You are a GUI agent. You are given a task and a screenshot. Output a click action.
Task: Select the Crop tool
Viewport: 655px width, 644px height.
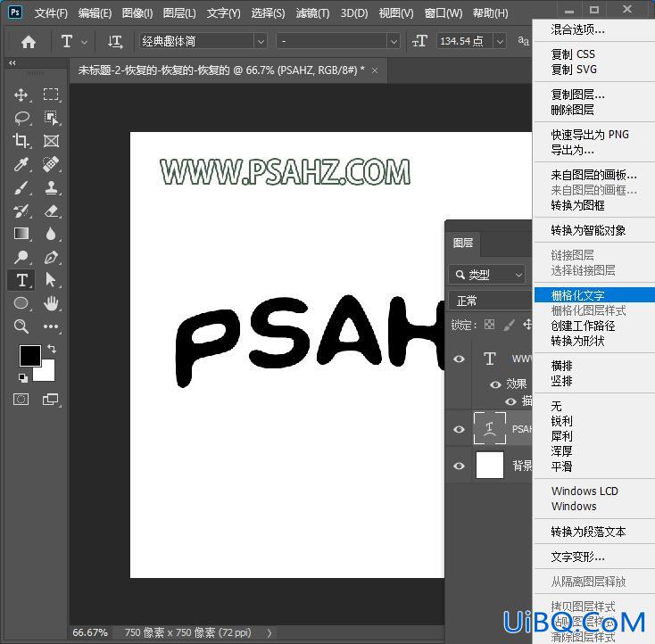pos(21,141)
